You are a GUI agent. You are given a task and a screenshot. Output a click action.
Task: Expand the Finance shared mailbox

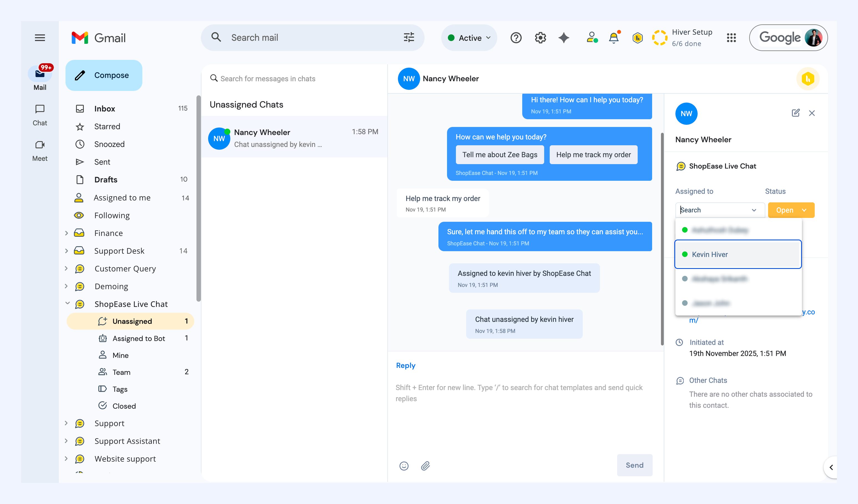point(66,233)
